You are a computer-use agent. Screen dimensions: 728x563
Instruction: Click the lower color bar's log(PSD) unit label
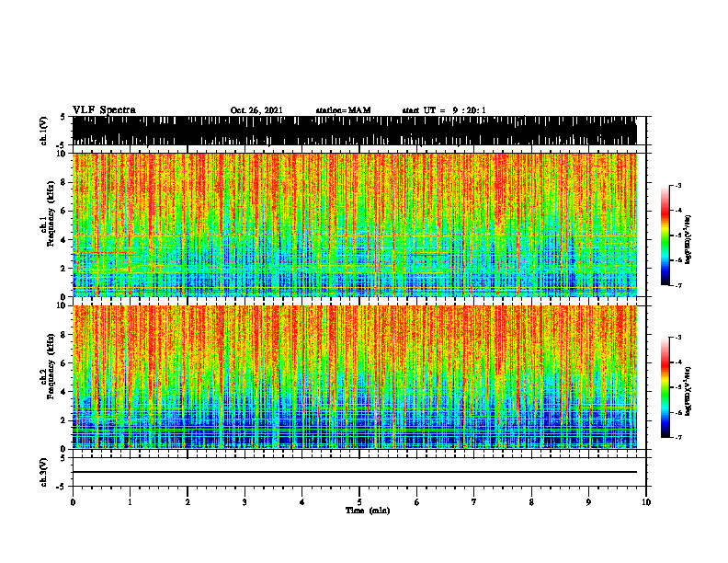689,392
